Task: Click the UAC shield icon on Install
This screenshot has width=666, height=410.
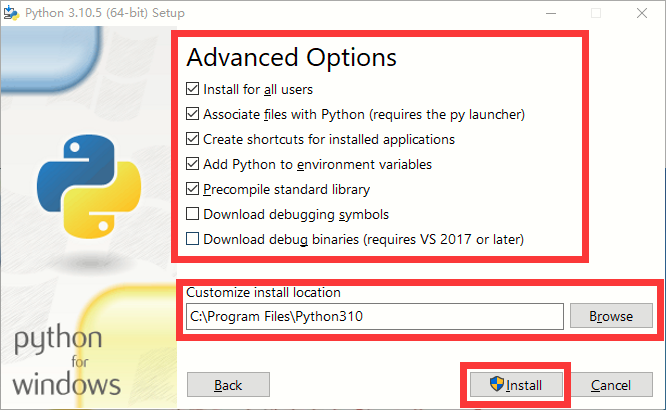Action: (x=497, y=384)
